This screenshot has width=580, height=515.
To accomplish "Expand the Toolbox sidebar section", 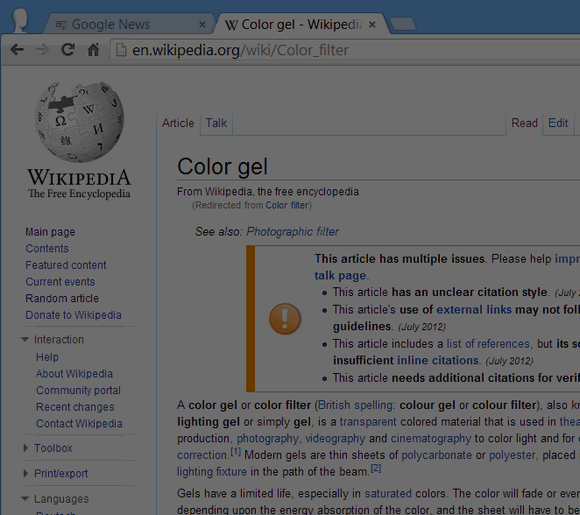I will coord(25,448).
